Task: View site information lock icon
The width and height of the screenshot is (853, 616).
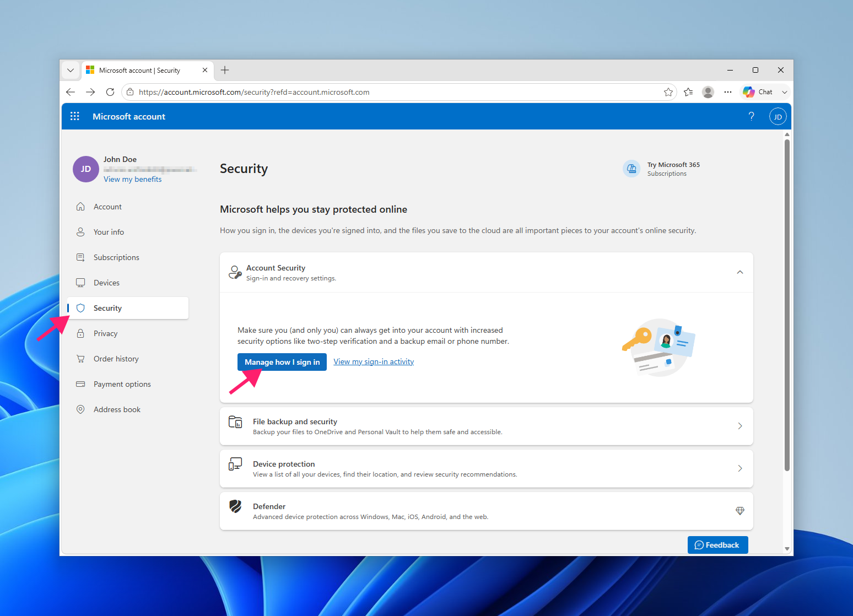Action: tap(130, 92)
